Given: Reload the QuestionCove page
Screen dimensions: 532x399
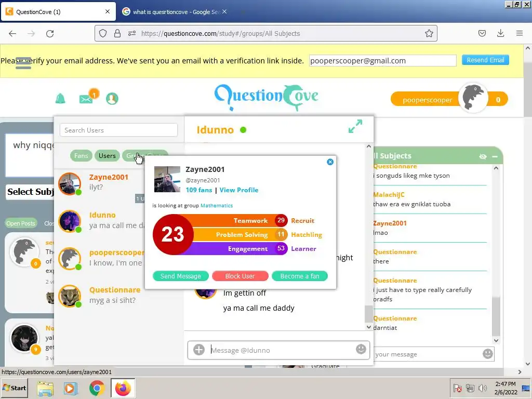Looking at the screenshot, I should (x=50, y=33).
